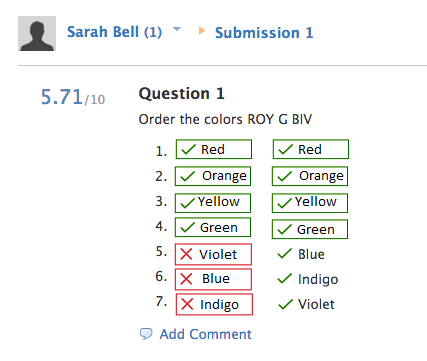This screenshot has width=427, height=361.
Task: Click the red X beside Blue answer
Action: (186, 279)
